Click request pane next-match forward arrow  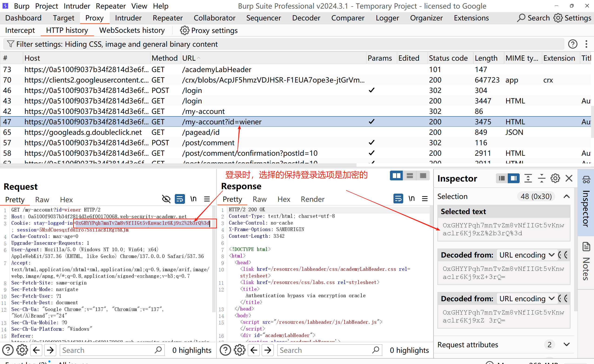click(50, 350)
